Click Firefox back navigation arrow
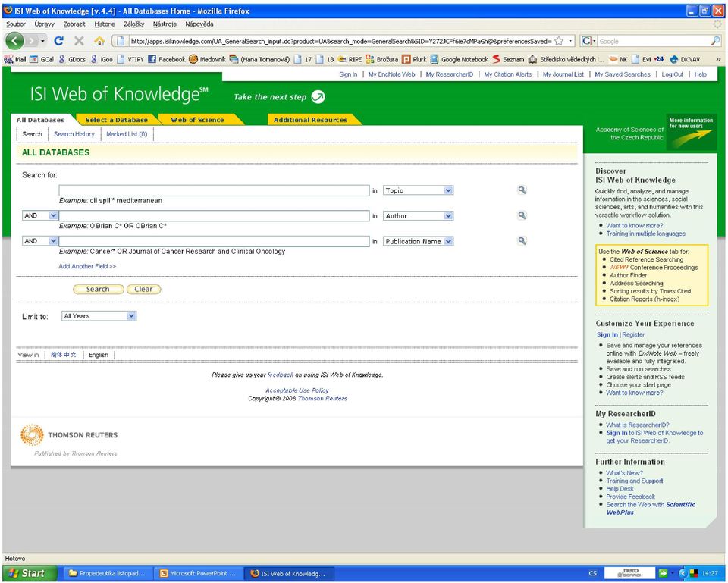 click(14, 41)
